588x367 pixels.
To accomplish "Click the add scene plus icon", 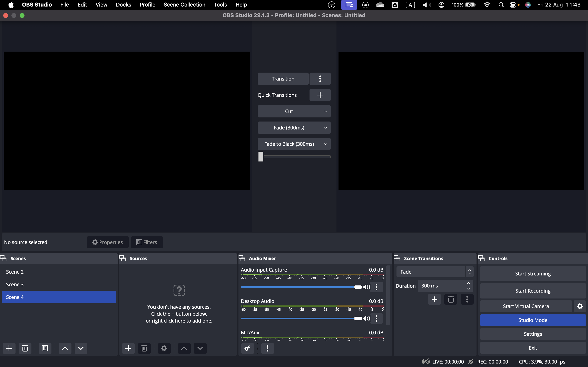I will click(x=9, y=348).
